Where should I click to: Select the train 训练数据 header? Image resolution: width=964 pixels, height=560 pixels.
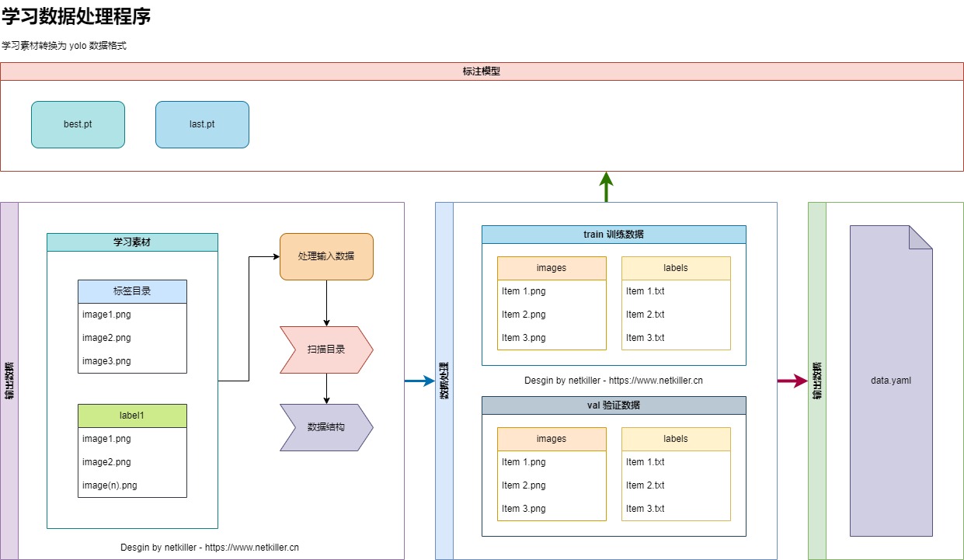pyautogui.click(x=614, y=235)
